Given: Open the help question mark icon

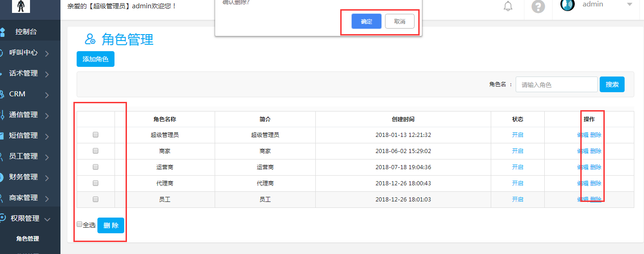Looking at the screenshot, I should pos(538,6).
